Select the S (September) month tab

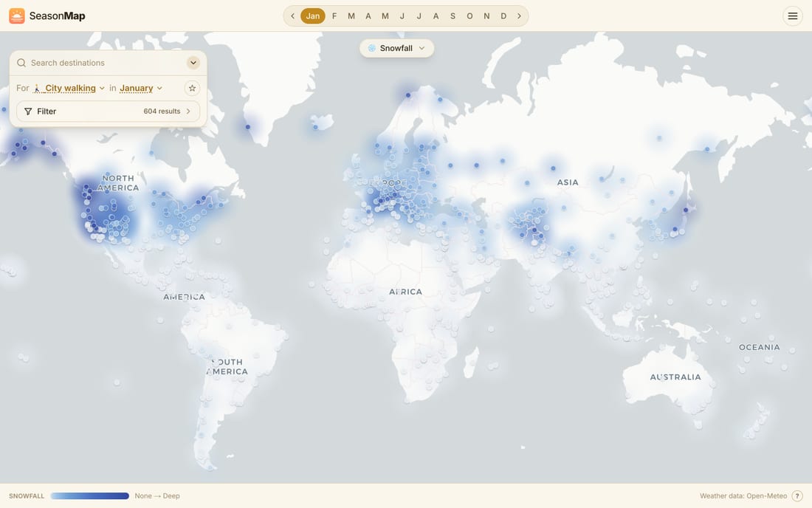(x=453, y=16)
